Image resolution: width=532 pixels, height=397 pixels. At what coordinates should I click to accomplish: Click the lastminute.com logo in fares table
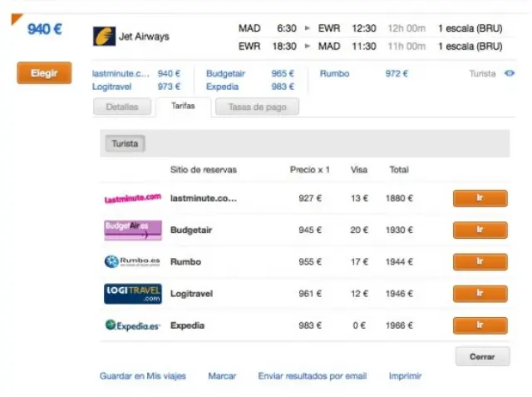tap(133, 198)
